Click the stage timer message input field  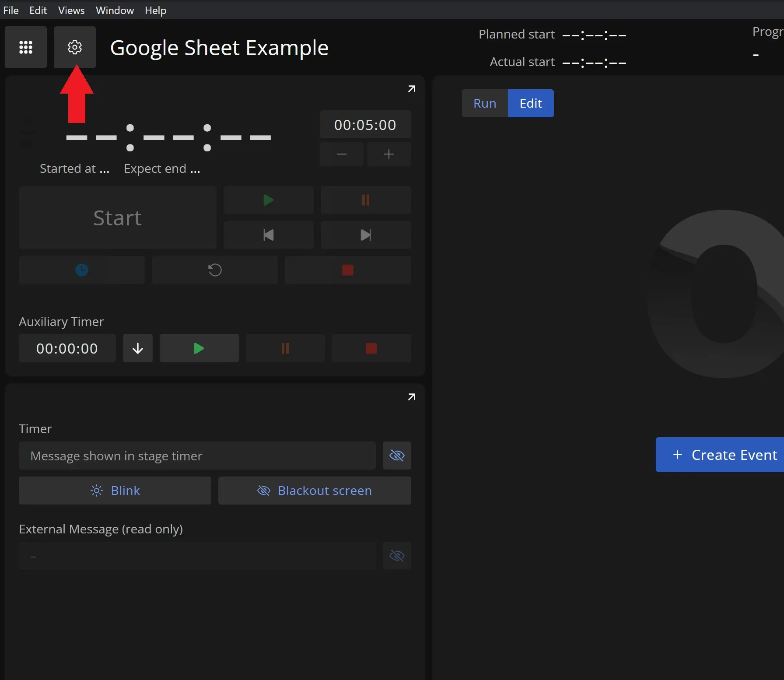[197, 456]
